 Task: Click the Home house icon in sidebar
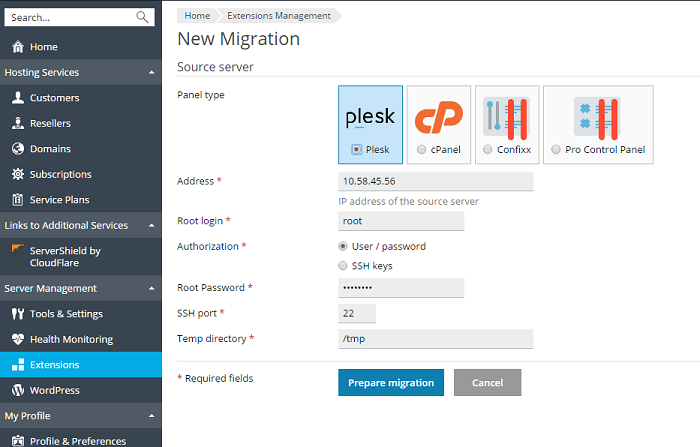(x=17, y=47)
